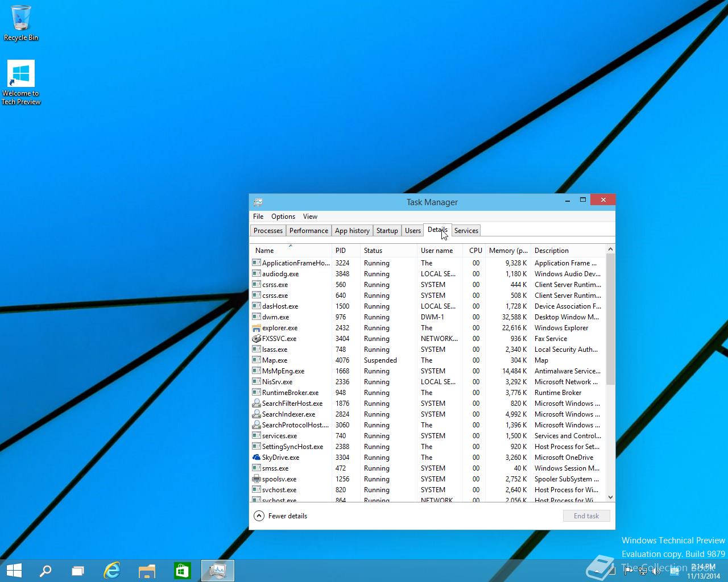Click the SkyDrive.exe cloud icon
The height and width of the screenshot is (582, 728).
coord(257,458)
